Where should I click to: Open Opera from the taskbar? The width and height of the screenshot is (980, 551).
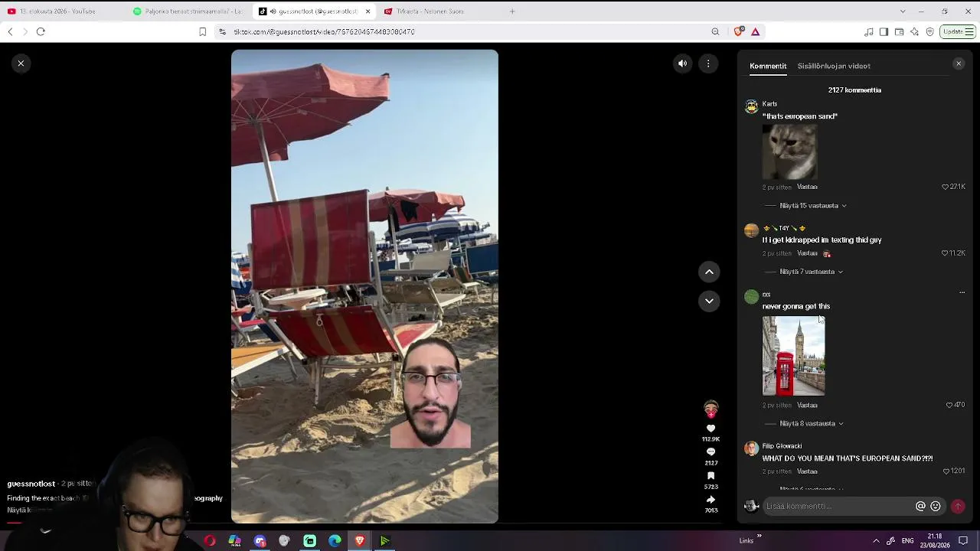[210, 541]
